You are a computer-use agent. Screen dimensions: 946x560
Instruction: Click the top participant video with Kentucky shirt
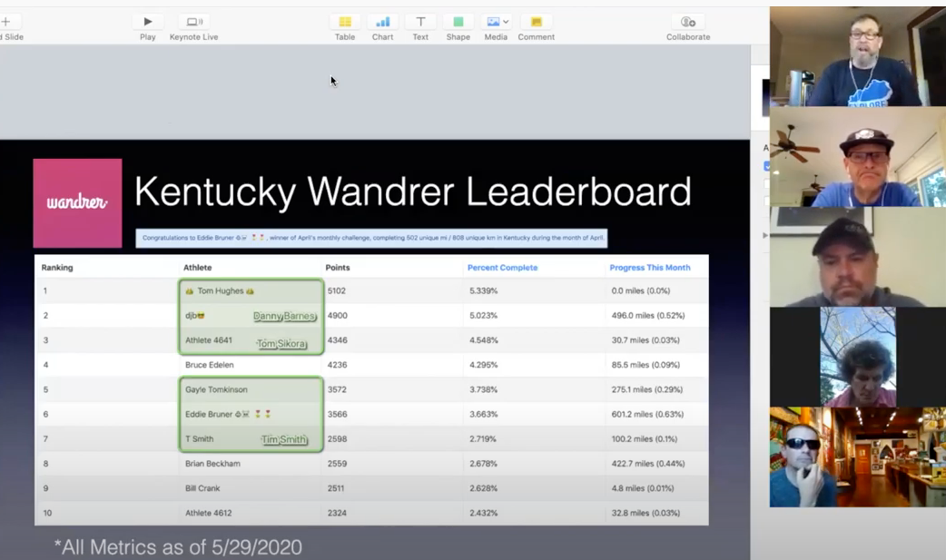[857, 56]
